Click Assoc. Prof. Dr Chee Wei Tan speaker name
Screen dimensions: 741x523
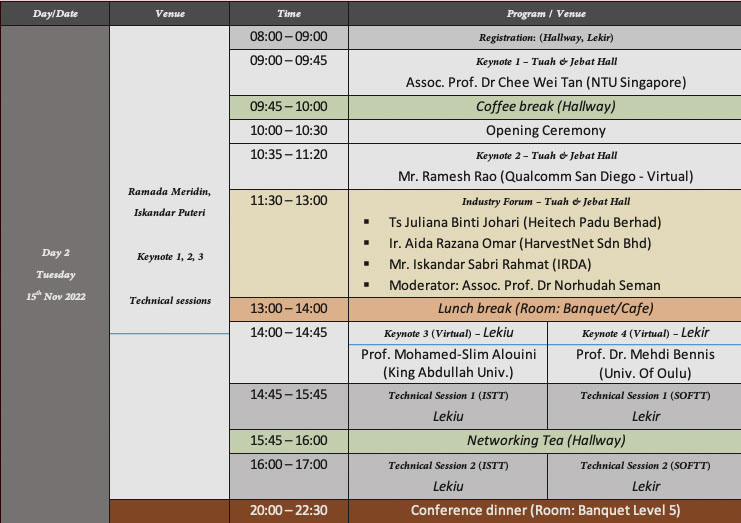[545, 83]
